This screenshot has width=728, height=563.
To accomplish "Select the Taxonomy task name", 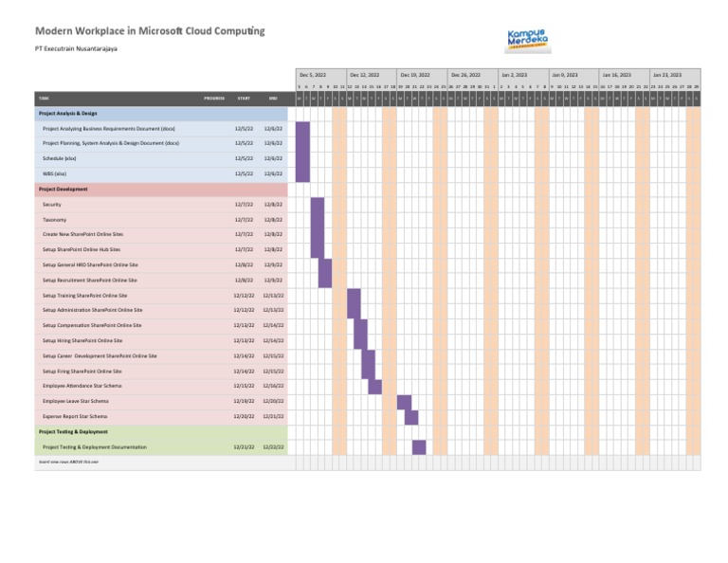I will [x=55, y=219].
